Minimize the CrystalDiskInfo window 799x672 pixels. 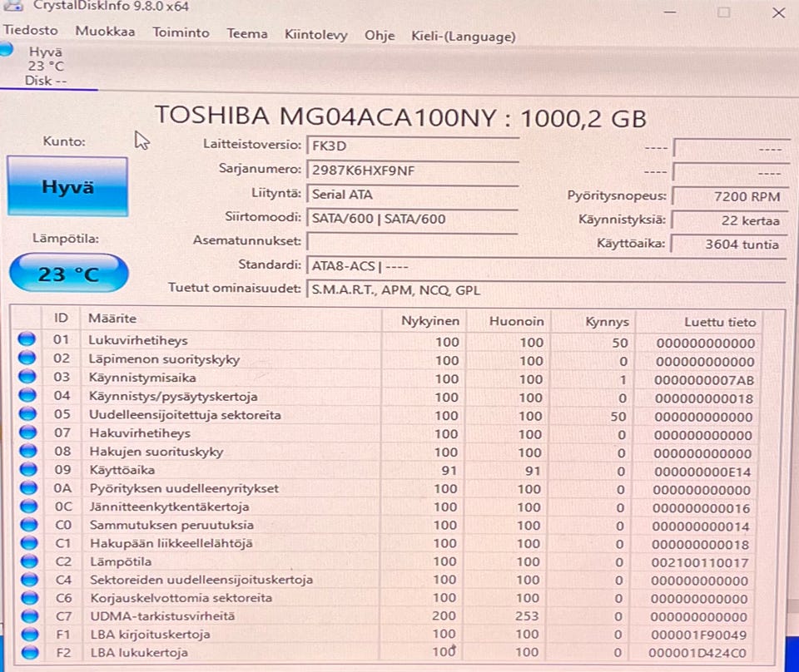[670, 12]
